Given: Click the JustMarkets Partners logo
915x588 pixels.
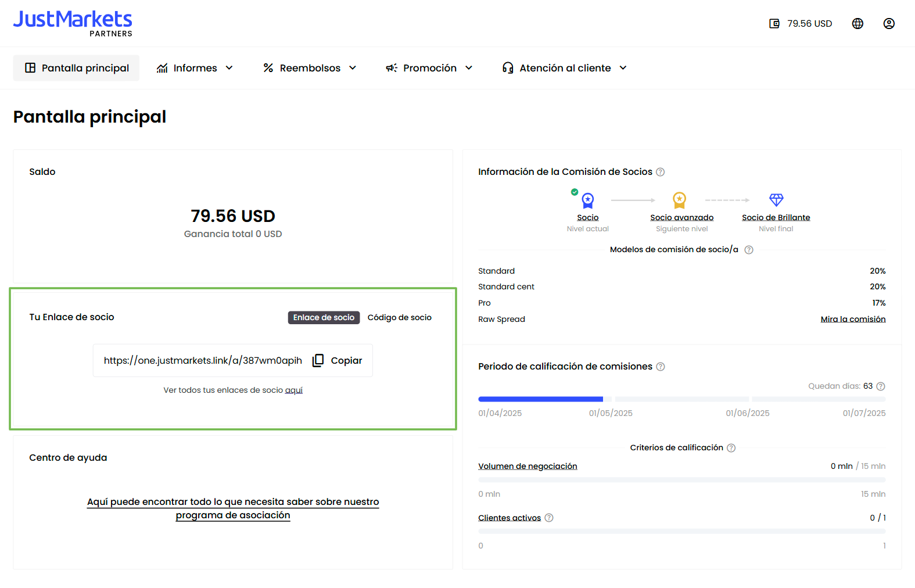Looking at the screenshot, I should pos(73,23).
